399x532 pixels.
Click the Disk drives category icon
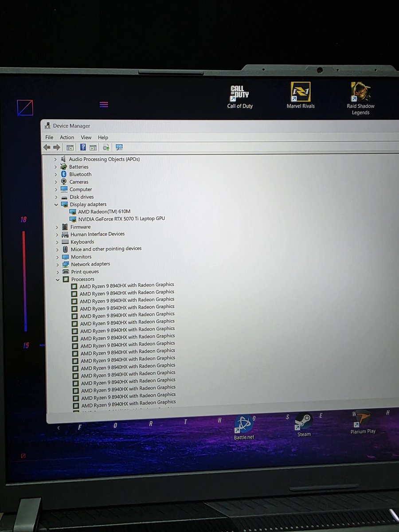pos(64,197)
